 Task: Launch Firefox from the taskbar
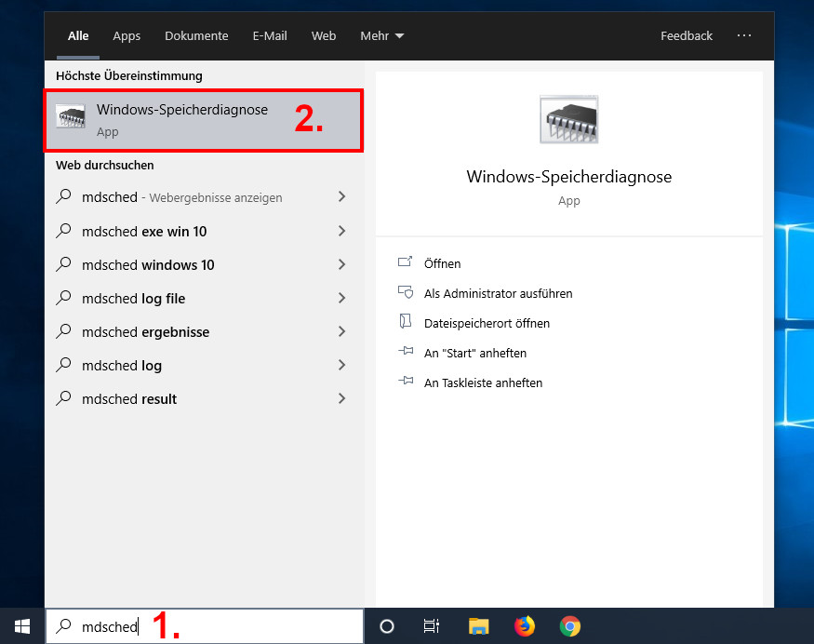524,626
